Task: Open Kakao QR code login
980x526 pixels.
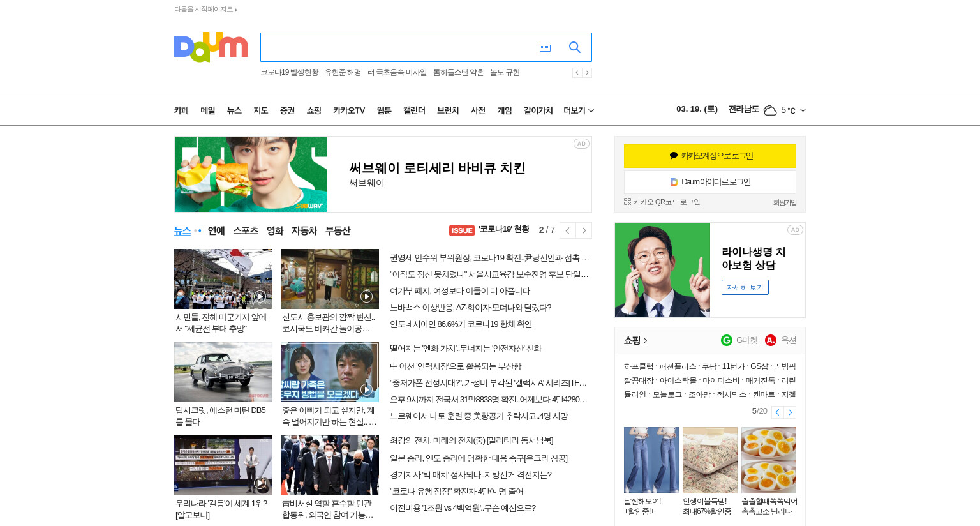Action: point(662,202)
